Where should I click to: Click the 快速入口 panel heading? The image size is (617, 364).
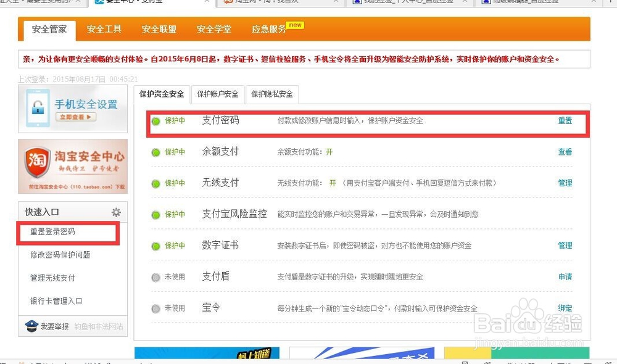pyautogui.click(x=42, y=212)
